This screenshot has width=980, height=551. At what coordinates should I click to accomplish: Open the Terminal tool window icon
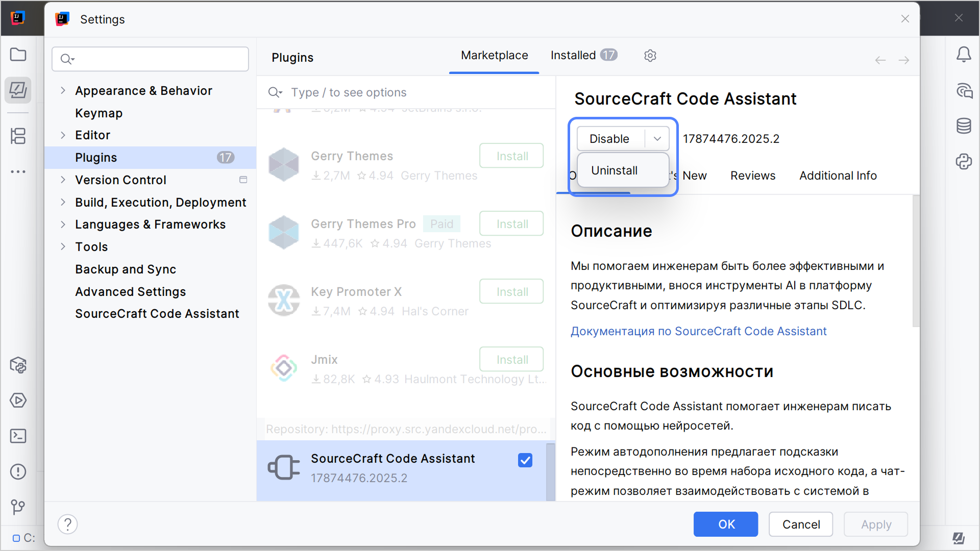tap(18, 436)
